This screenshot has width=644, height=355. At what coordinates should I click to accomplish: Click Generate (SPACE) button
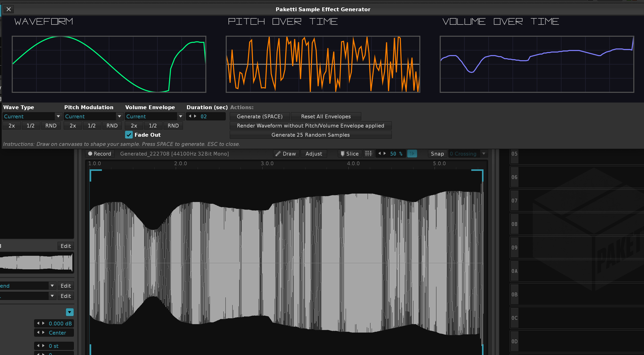[260, 117]
